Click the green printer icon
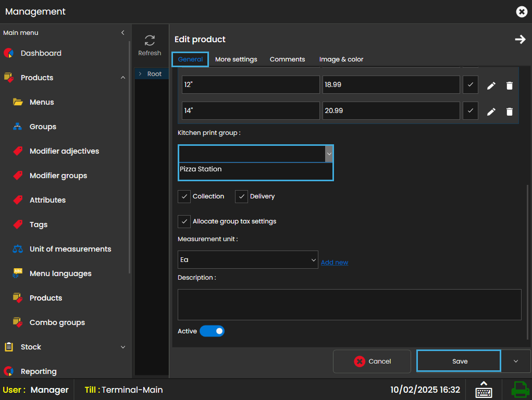Screen dimensions: 532x400 pos(519,390)
